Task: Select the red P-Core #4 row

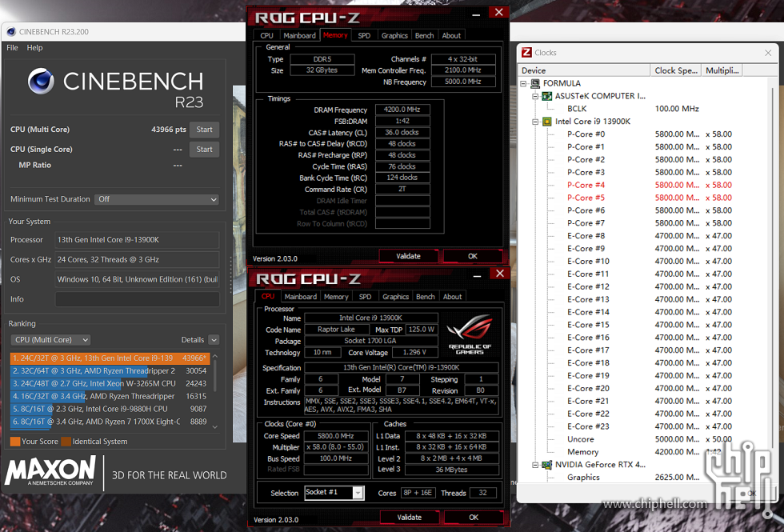Action: click(586, 185)
